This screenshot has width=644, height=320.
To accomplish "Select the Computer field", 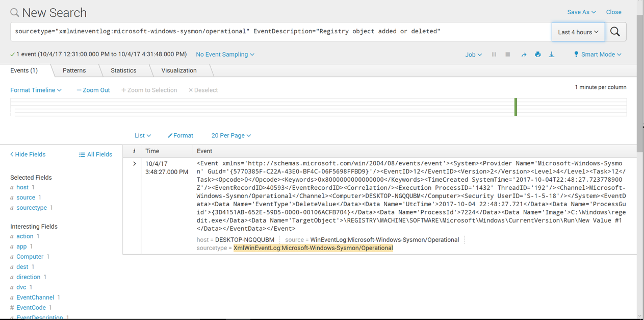I will pos(30,257).
